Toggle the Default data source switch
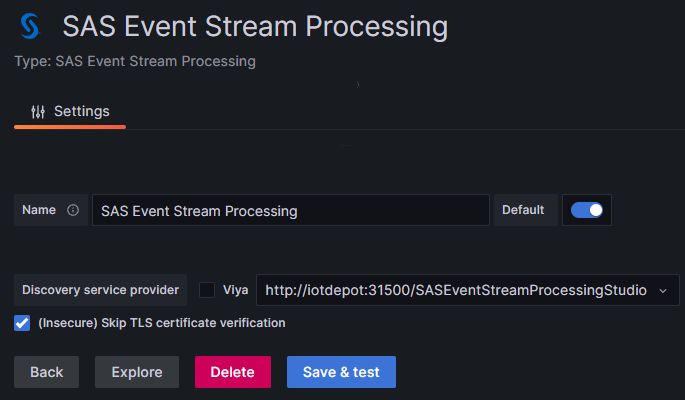Image resolution: width=685 pixels, height=400 pixels. point(587,210)
